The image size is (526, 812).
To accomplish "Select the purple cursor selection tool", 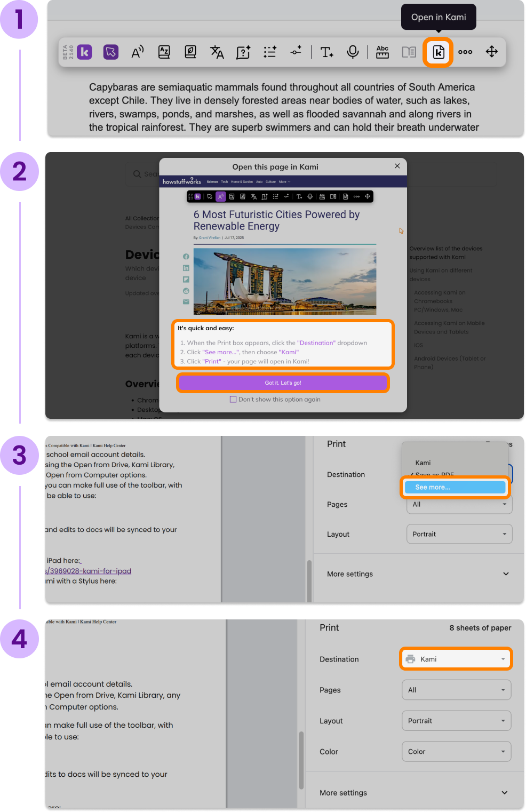I will click(x=111, y=52).
